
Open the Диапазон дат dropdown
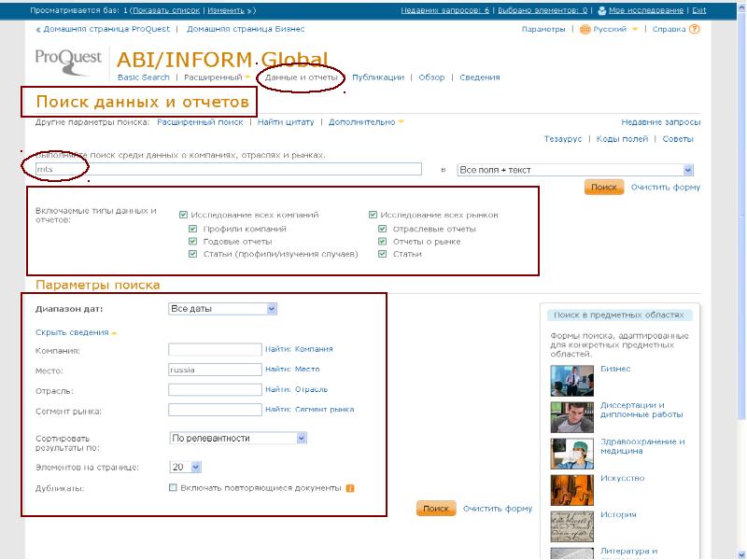pyautogui.click(x=222, y=308)
